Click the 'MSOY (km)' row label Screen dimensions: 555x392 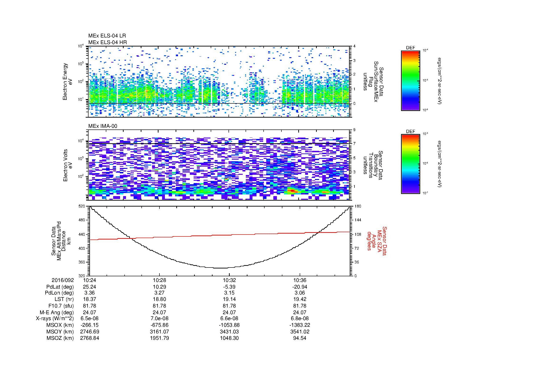tap(60, 332)
